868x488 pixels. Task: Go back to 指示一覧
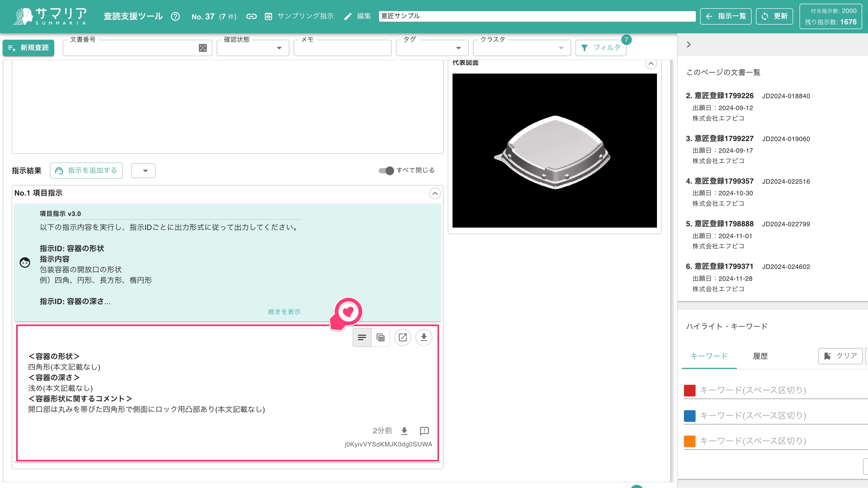pos(725,16)
